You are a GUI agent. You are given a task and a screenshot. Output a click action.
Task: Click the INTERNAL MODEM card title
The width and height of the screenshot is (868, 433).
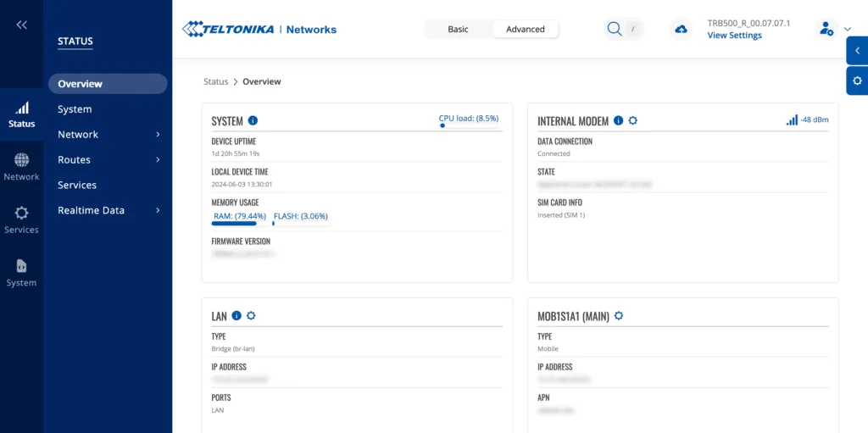coord(573,120)
